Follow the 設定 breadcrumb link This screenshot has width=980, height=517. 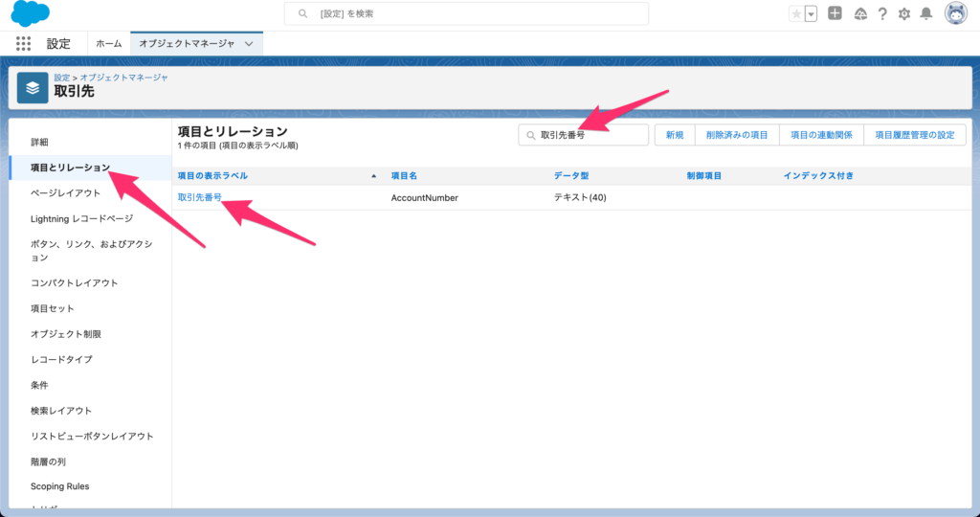click(x=62, y=78)
